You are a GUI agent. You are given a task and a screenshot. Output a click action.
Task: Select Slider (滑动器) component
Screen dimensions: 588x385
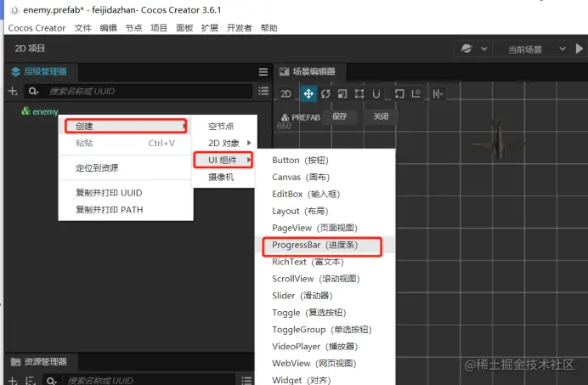pos(325,296)
